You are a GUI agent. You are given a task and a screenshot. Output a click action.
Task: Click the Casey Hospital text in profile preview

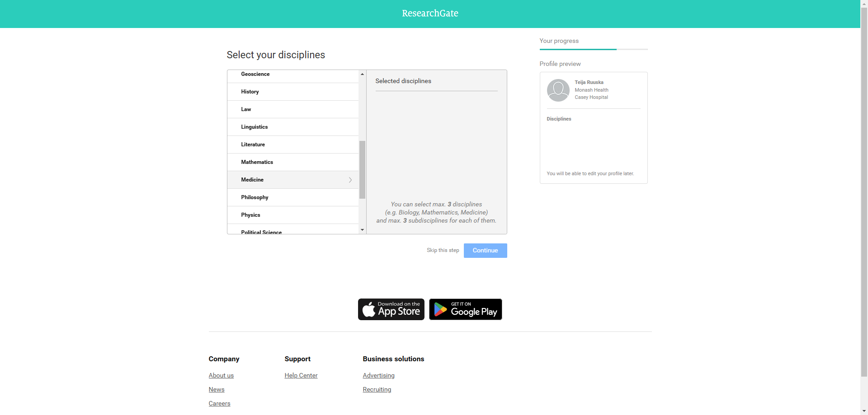(591, 97)
